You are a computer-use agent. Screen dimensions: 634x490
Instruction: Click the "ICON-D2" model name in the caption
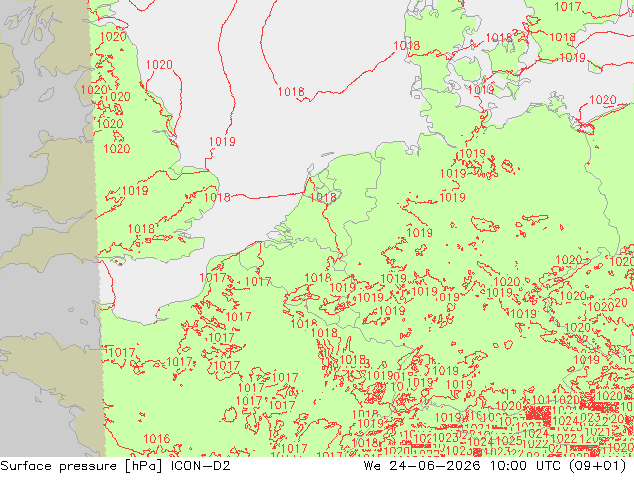[201, 466]
